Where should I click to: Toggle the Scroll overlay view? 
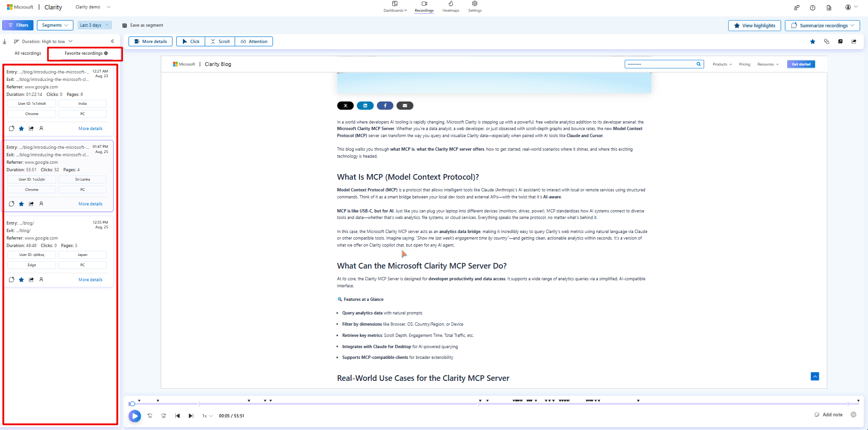[220, 42]
